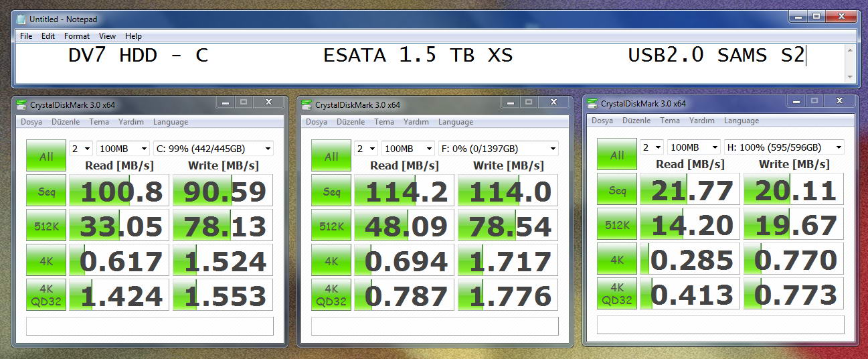The image size is (868, 359).
Task: Open the test count dropdown in the H: drive window
Action: pyautogui.click(x=652, y=147)
